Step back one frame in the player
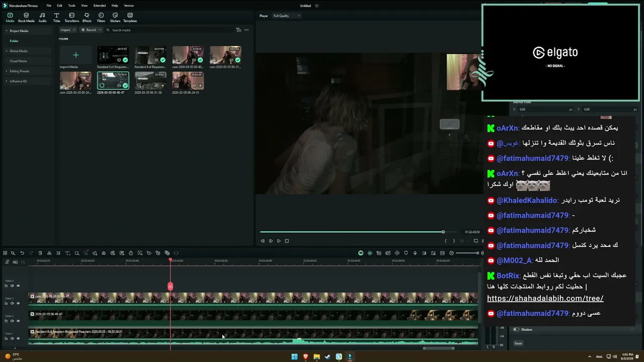This screenshot has height=362, width=644. (262, 241)
